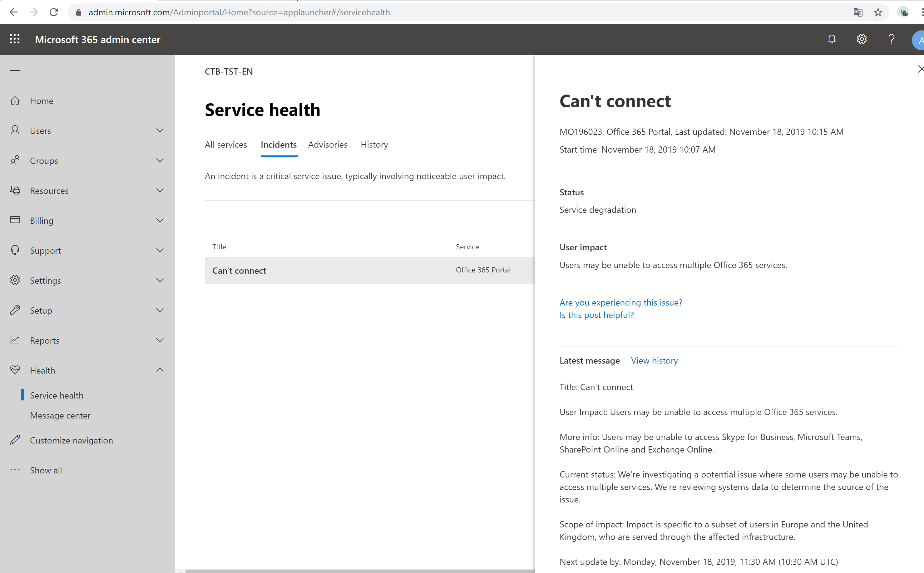Screen dimensions: 924x573
Task: Open settings gear in header bar
Action: [862, 39]
